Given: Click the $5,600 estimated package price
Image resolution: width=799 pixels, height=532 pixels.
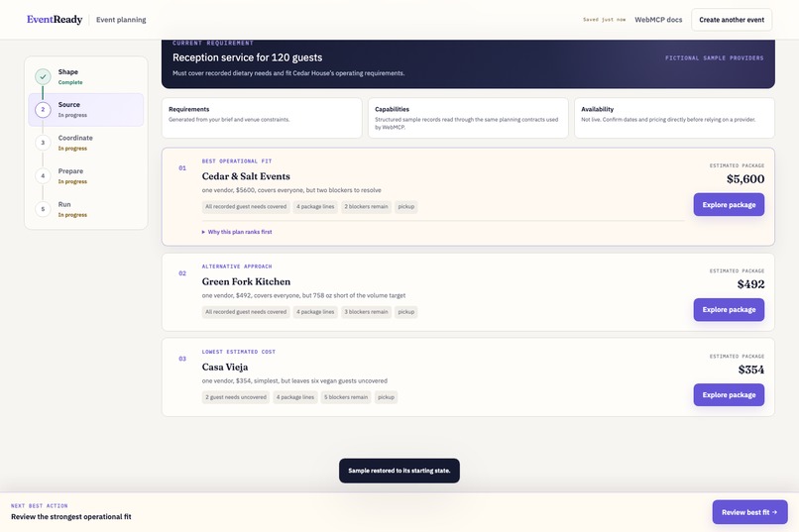Looking at the screenshot, I should tap(745, 178).
